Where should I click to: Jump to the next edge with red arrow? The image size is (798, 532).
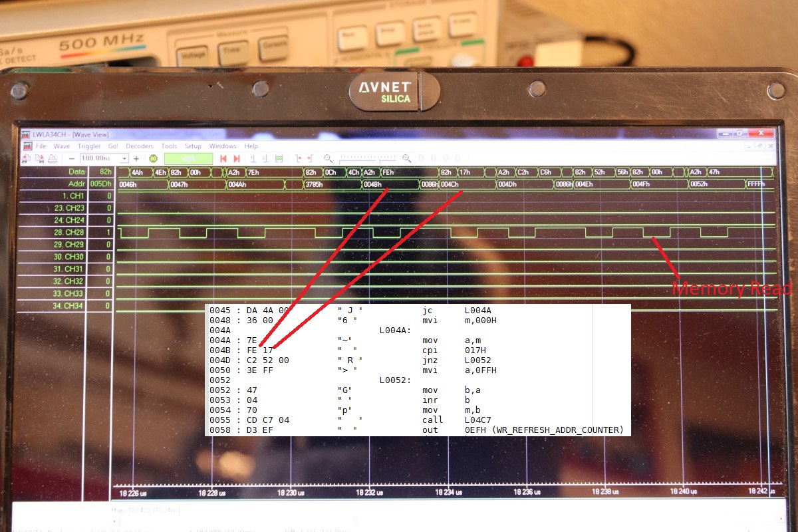pyautogui.click(x=236, y=159)
